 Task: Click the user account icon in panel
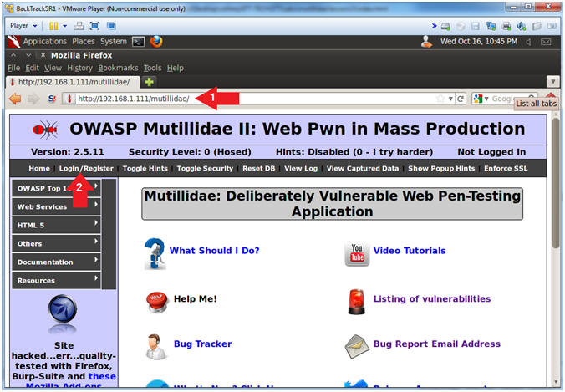(x=426, y=42)
